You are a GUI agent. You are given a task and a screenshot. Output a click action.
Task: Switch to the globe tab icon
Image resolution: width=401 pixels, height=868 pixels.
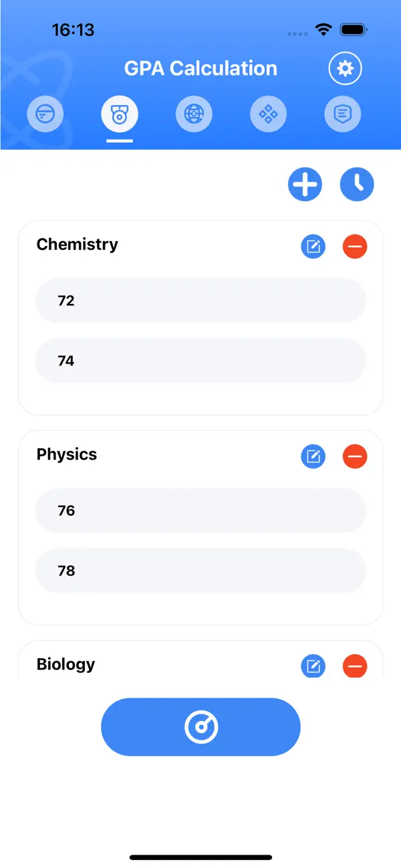194,114
